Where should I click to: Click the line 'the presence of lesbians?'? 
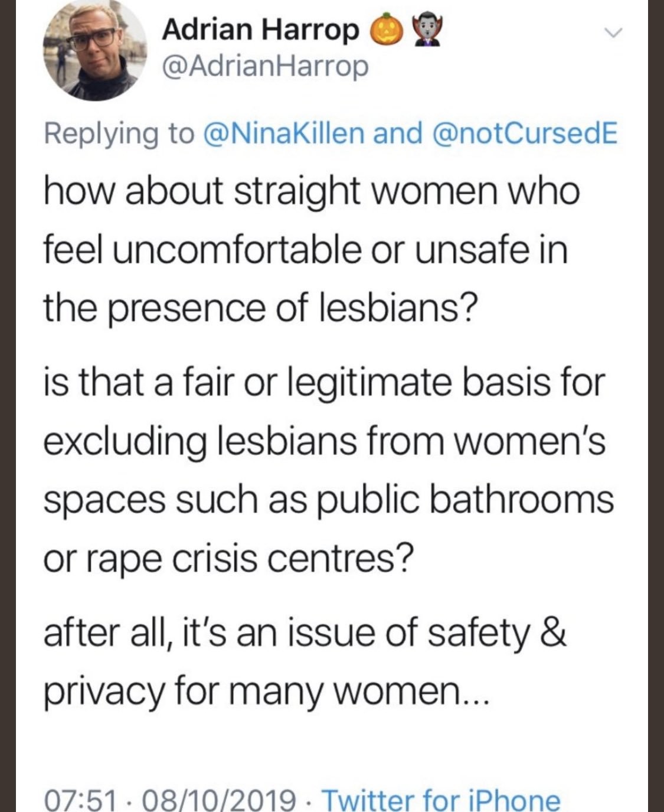(x=257, y=308)
